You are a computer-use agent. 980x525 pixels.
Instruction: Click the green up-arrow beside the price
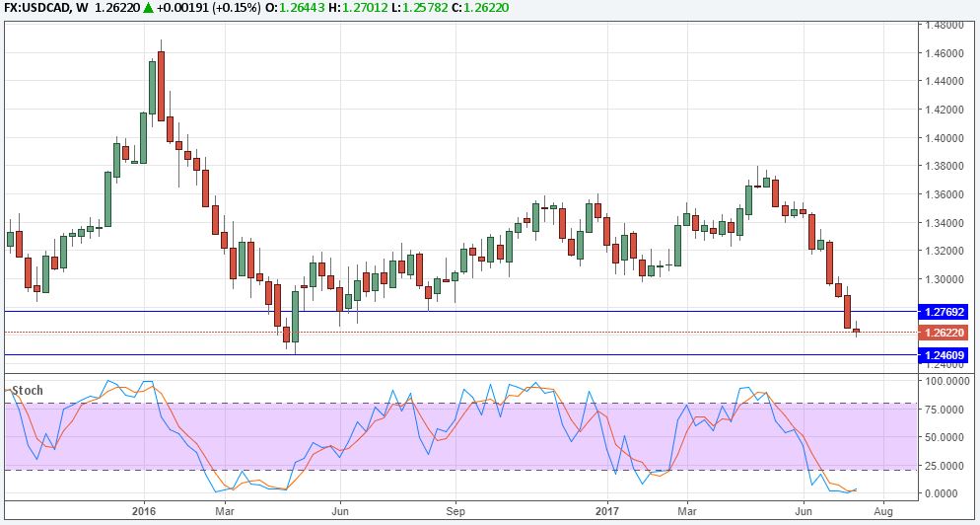point(147,8)
